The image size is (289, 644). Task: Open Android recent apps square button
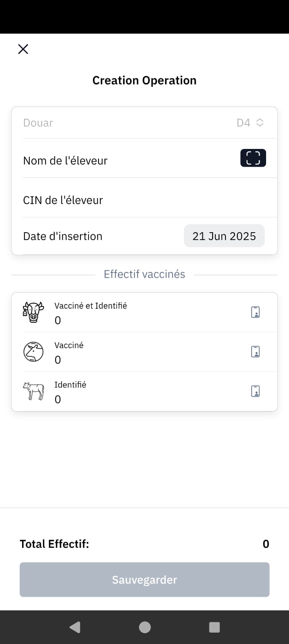[x=215, y=627]
